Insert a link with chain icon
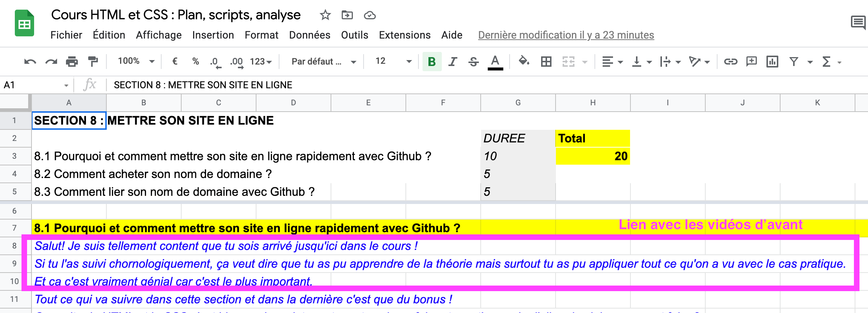The width and height of the screenshot is (868, 313). tap(730, 62)
